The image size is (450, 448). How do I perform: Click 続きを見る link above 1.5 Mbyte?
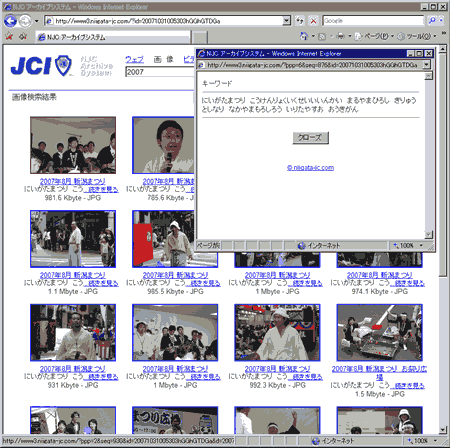coord(408,386)
